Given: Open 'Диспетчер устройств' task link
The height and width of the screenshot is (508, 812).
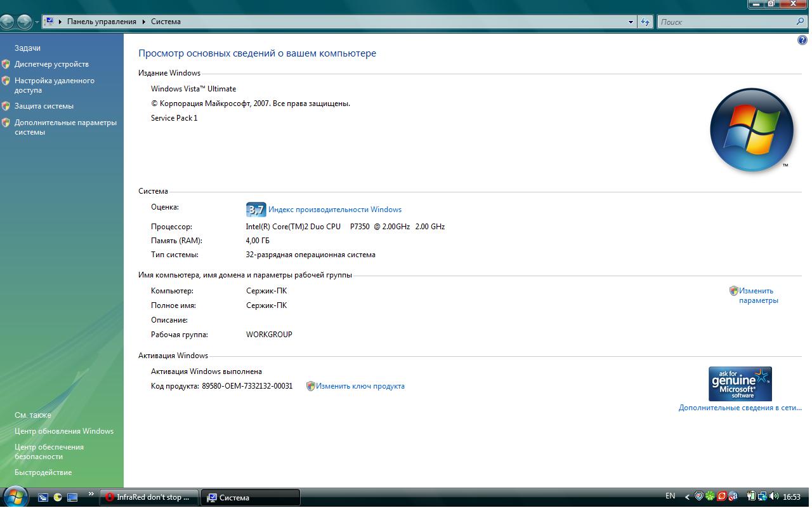Looking at the screenshot, I should click(51, 64).
